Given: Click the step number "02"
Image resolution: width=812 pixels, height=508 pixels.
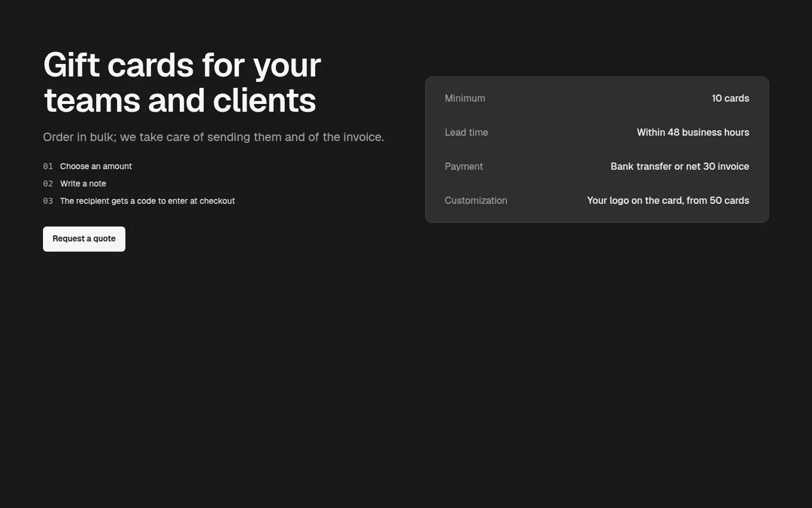Looking at the screenshot, I should 48,183.
